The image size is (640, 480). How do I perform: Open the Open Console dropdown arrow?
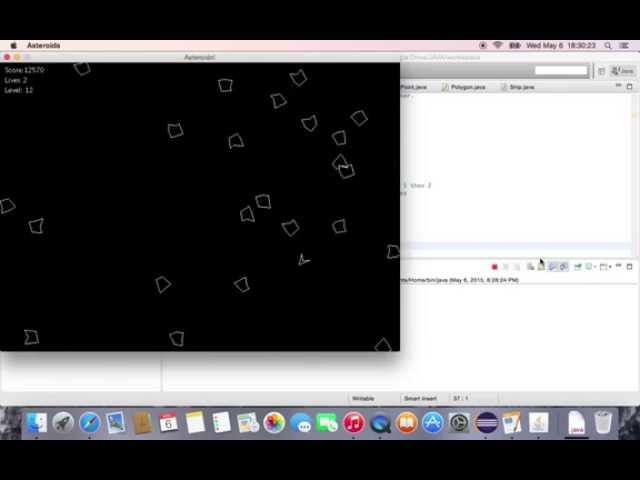coord(610,267)
